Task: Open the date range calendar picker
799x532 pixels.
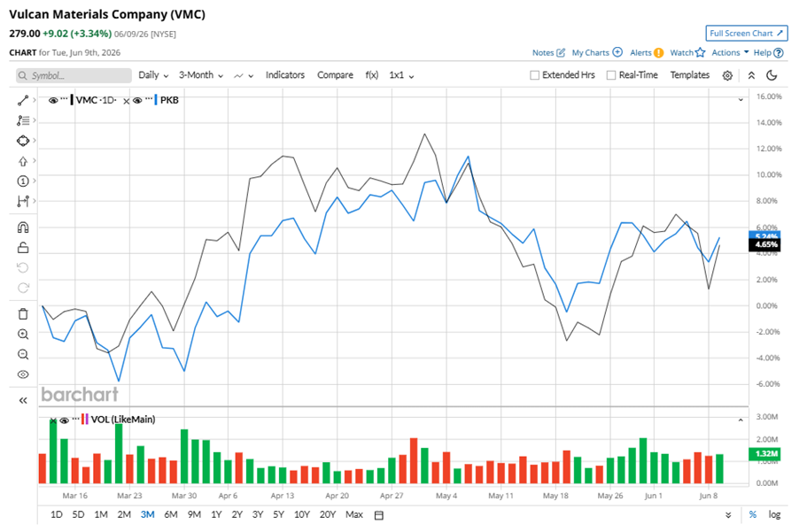Action: point(378,515)
